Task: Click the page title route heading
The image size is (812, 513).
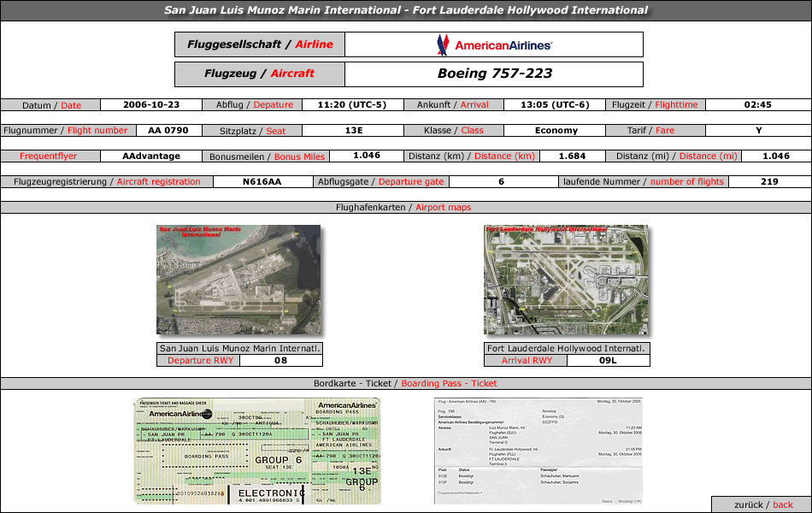Action: pos(406,10)
